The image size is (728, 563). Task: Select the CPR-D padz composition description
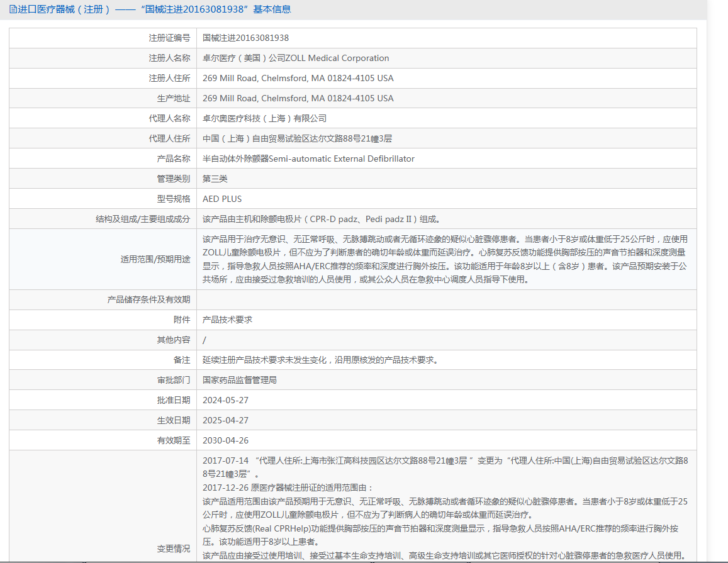point(322,219)
